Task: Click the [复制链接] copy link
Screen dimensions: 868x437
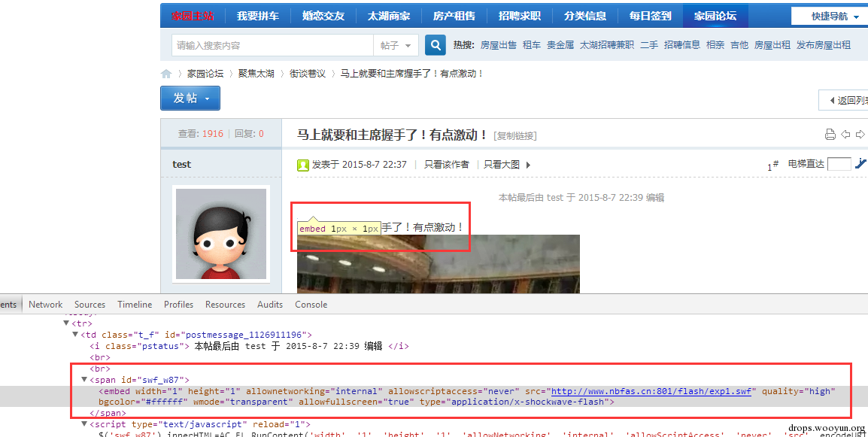Action: click(x=514, y=135)
